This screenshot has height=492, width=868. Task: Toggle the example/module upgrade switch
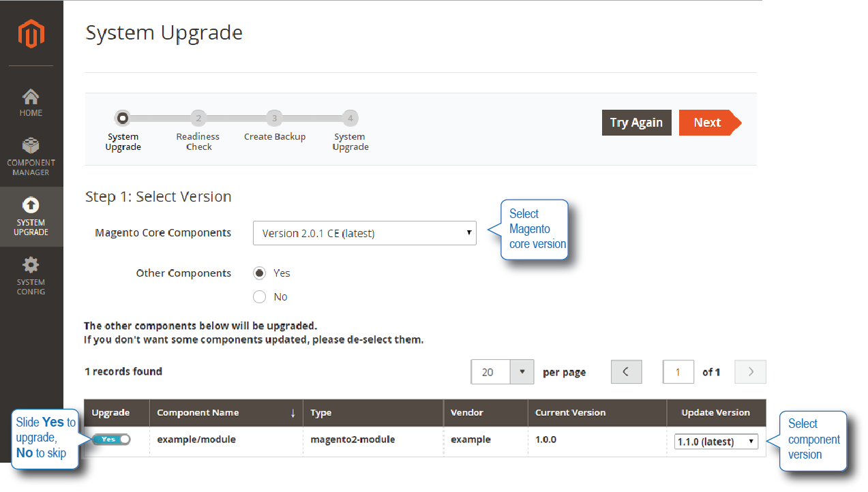click(112, 440)
